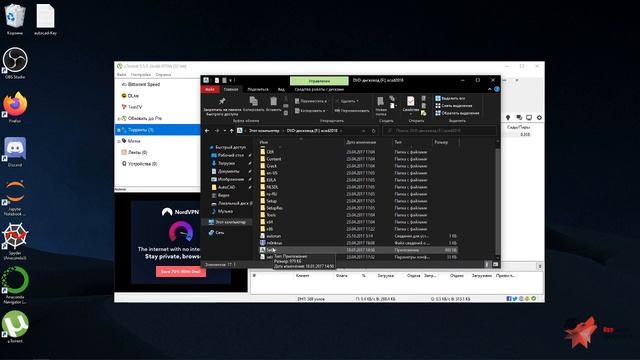
Task: Switch Explorer to details view icon
Action: [x=487, y=264]
